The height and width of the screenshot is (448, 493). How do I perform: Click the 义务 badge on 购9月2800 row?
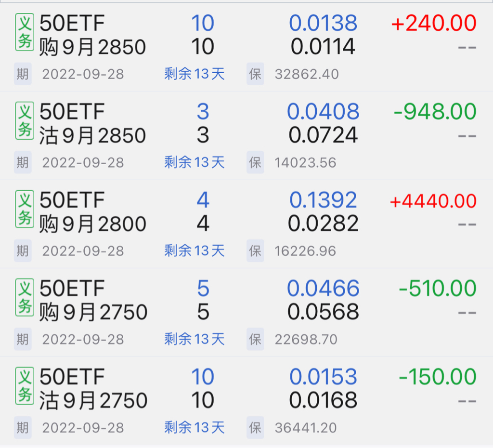pyautogui.click(x=25, y=209)
